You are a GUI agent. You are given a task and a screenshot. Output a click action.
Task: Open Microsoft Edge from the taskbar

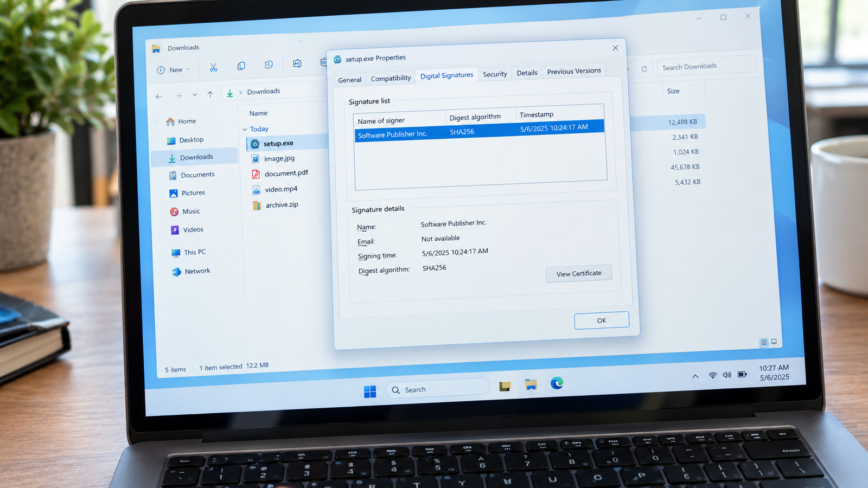tap(557, 383)
